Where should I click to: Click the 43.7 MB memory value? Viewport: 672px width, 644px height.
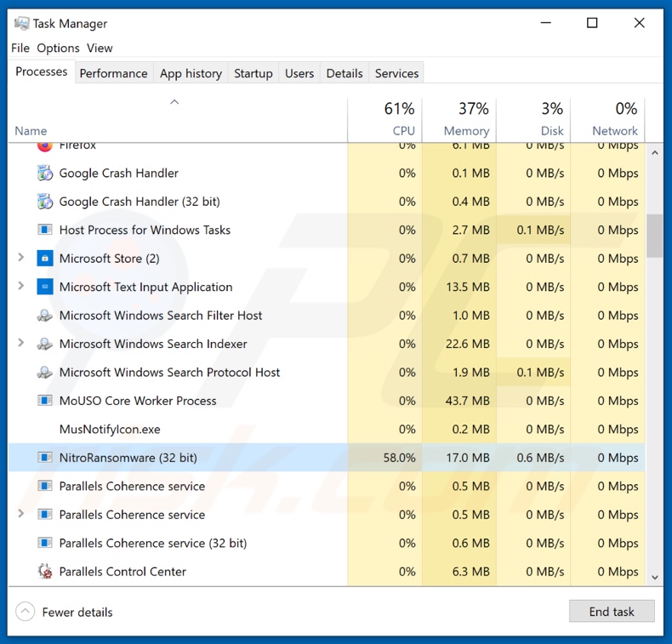(468, 401)
